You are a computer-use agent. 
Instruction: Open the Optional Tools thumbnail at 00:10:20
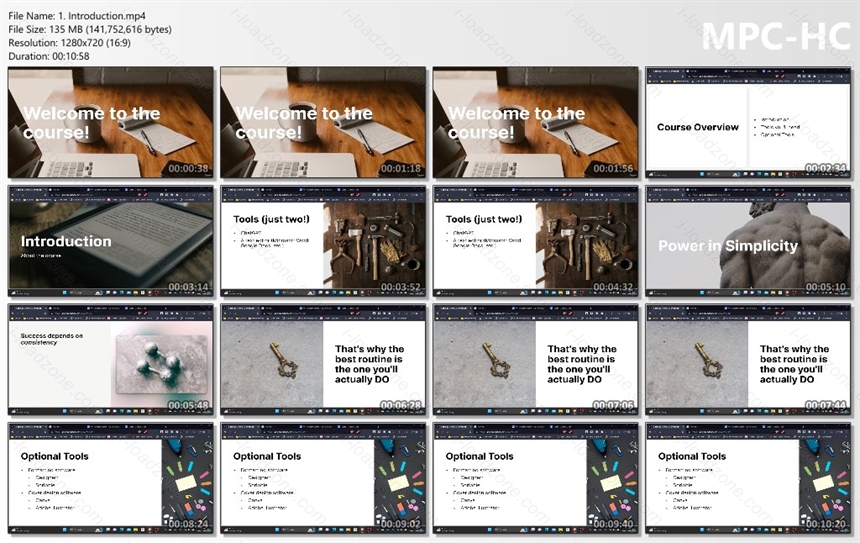click(x=748, y=478)
